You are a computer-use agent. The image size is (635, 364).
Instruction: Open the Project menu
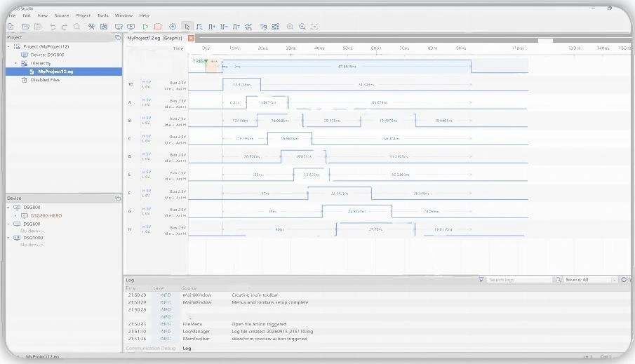coord(83,15)
